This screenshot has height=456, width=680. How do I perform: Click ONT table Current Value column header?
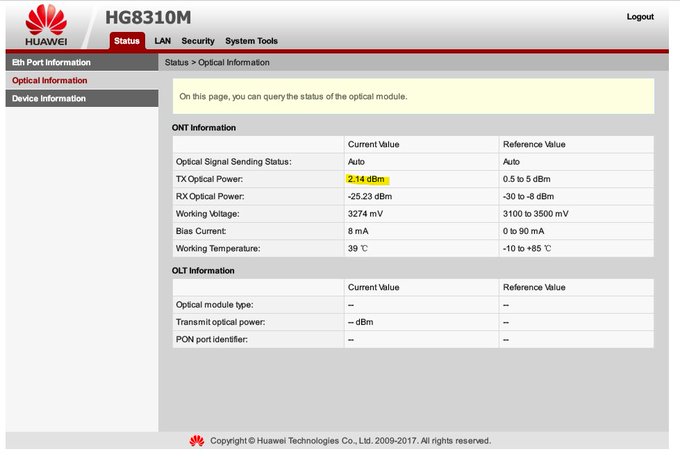[373, 144]
